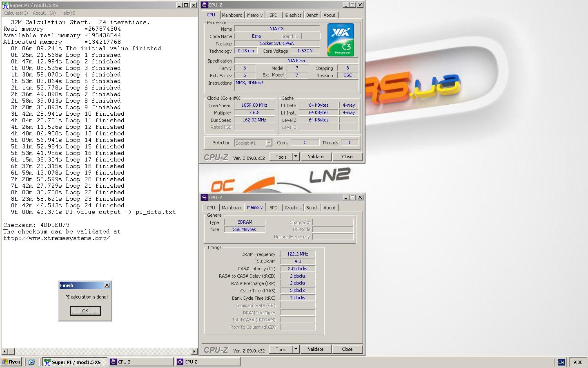Click the upper CPU-Z window title icon

click(x=205, y=5)
